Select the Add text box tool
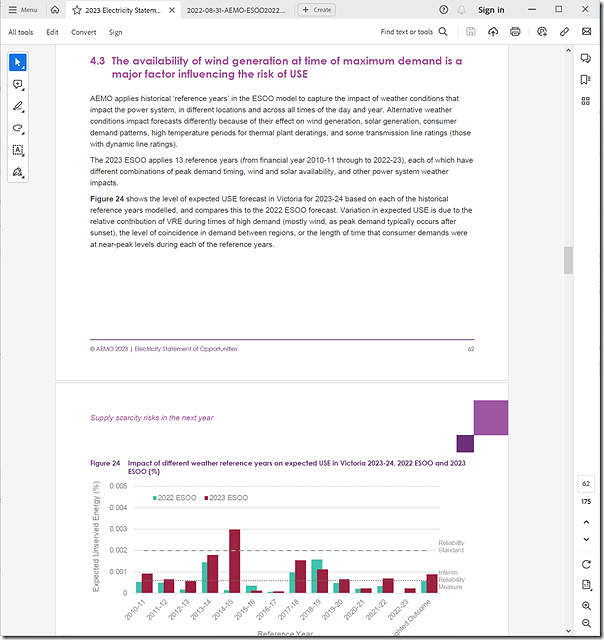Screen dimensions: 604x640 [18, 150]
